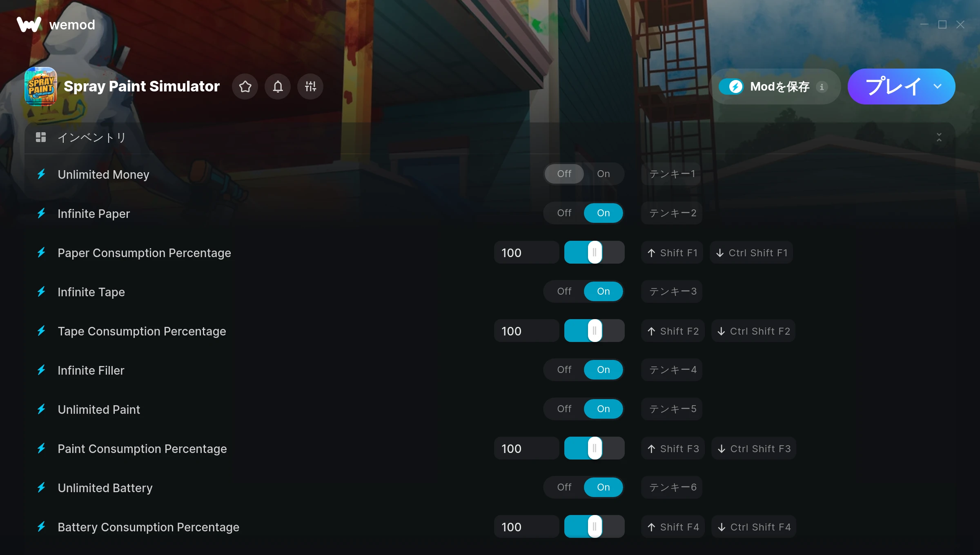
Task: Open the sliders settings icon
Action: coord(310,87)
